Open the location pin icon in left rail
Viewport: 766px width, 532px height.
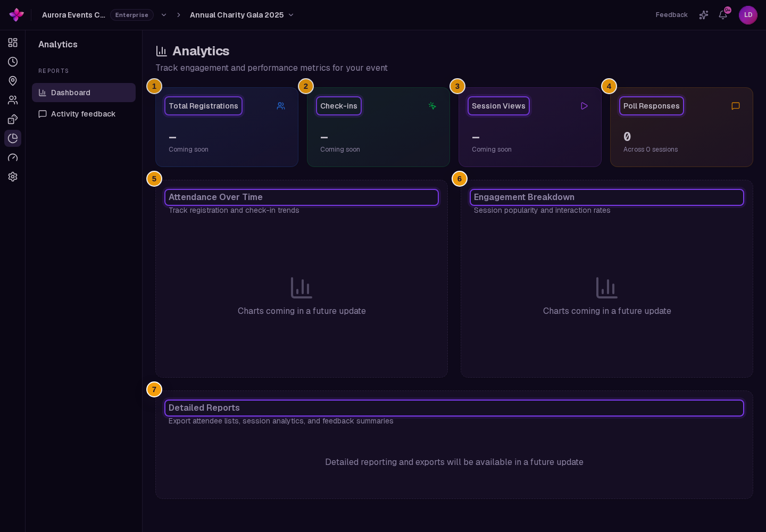13,81
